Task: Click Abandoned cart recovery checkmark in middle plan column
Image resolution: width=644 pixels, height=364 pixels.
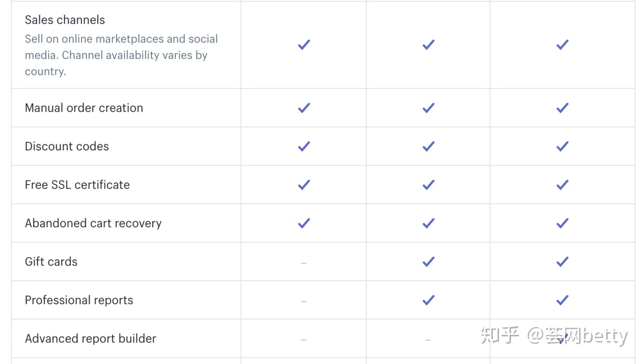Action: 428,223
